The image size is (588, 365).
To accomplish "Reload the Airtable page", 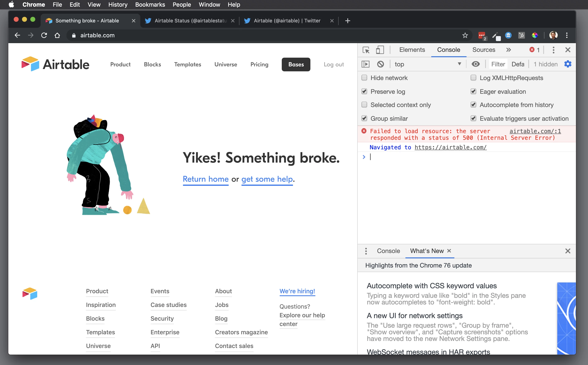I will pyautogui.click(x=44, y=35).
